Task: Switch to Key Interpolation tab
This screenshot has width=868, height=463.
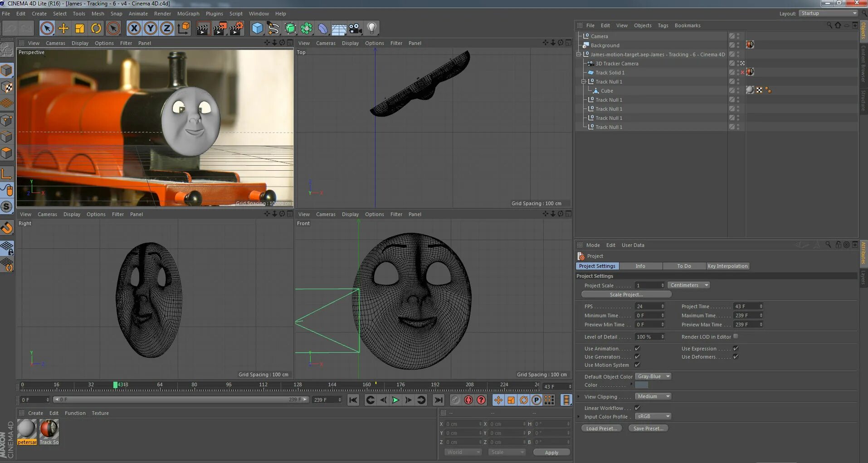Action: [727, 266]
